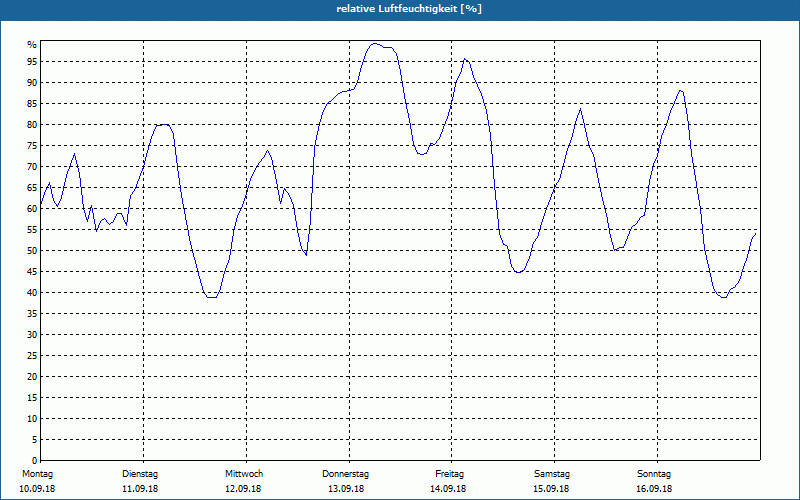Click the 75 y-axis value
Viewport: 800px width, 500px height.
32,145
